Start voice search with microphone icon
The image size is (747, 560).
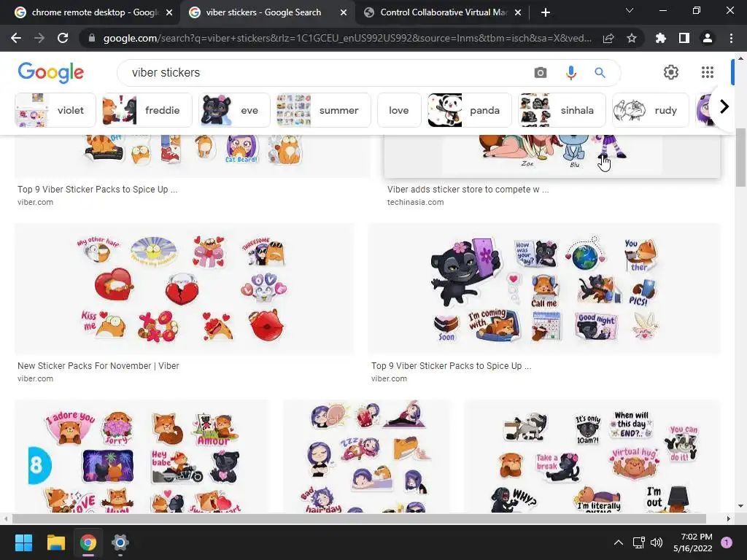pyautogui.click(x=570, y=72)
